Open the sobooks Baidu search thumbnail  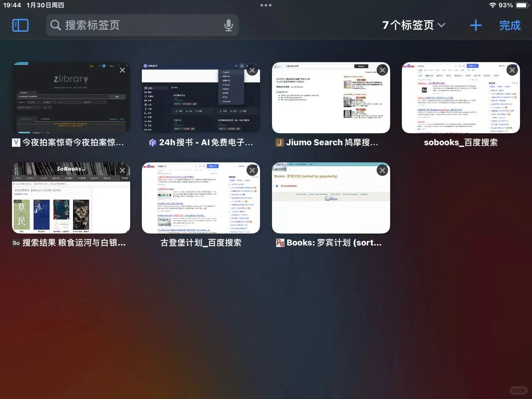[461, 98]
